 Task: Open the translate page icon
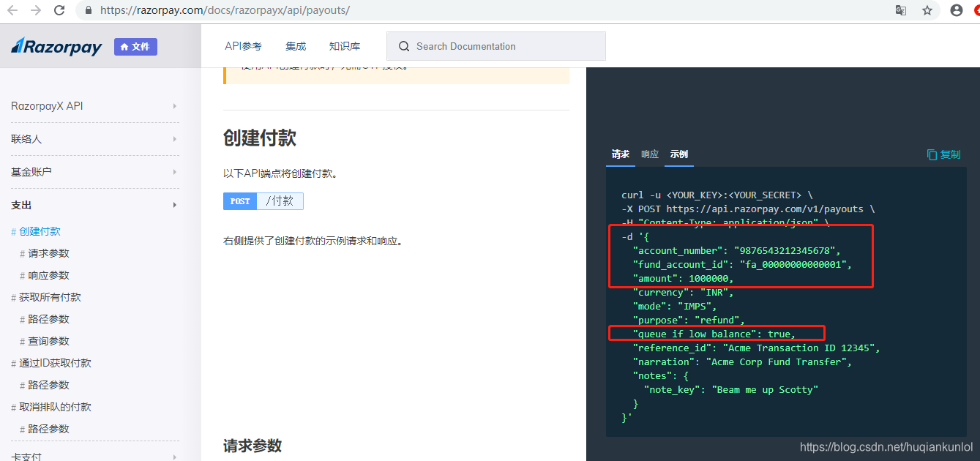(x=901, y=10)
